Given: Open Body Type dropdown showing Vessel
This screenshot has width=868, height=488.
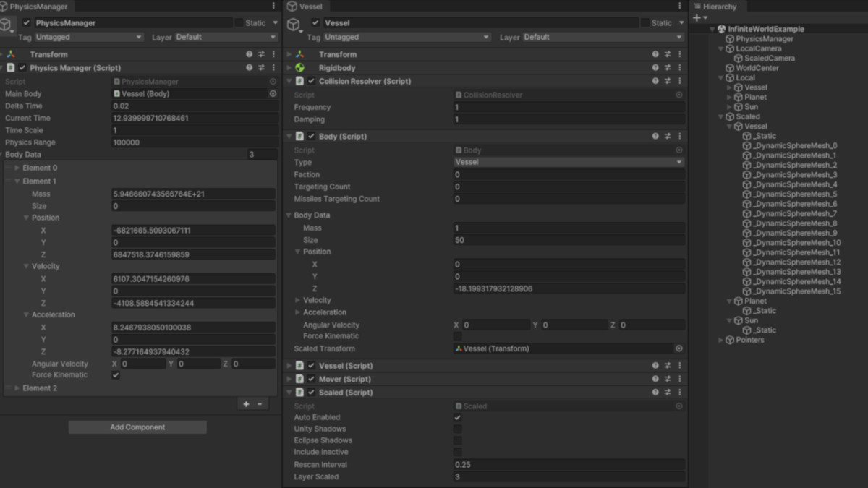Looking at the screenshot, I should coord(569,163).
